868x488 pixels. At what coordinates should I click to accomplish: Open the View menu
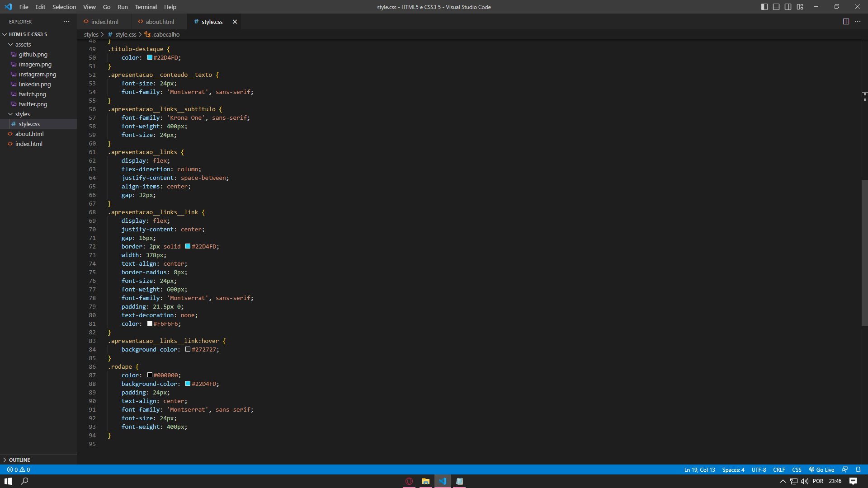[90, 7]
